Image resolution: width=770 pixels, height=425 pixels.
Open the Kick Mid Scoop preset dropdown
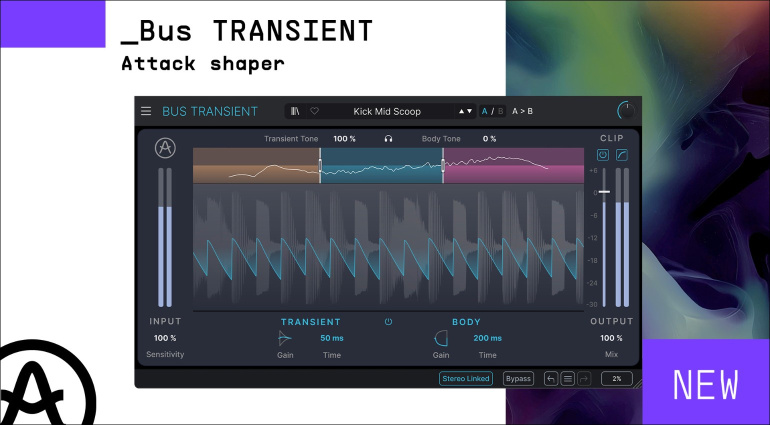387,111
